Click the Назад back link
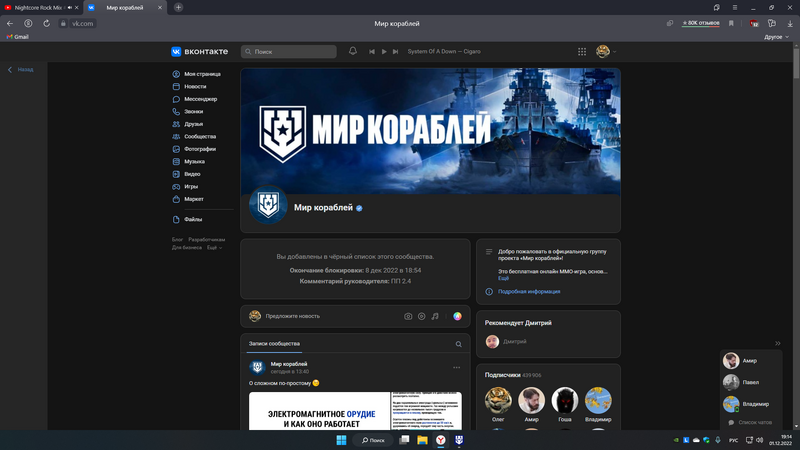This screenshot has height=450, width=800. point(20,69)
